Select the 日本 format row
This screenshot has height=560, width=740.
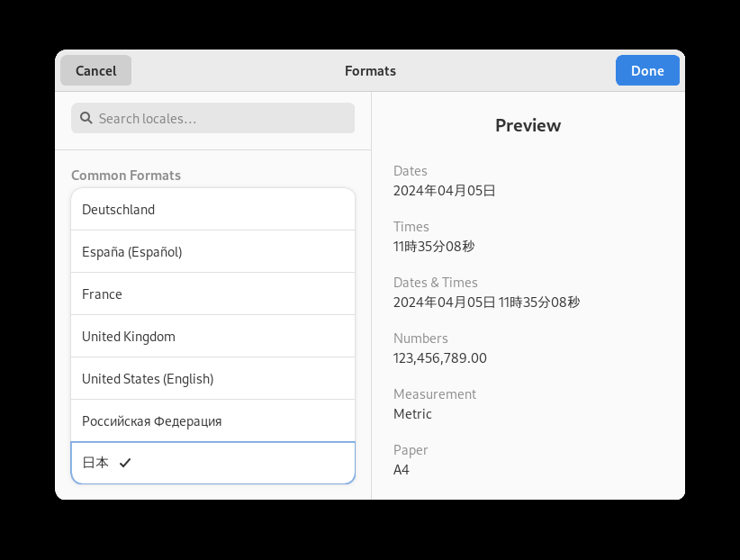212,463
